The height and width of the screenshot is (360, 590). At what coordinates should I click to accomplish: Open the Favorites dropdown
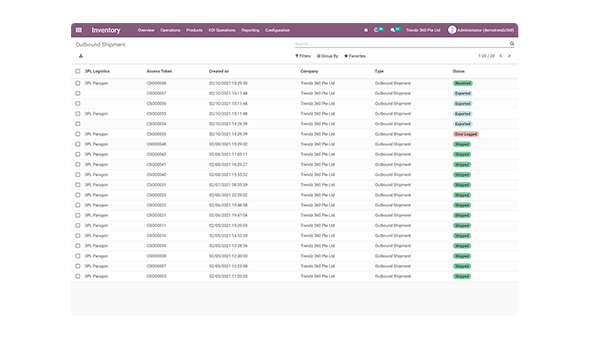[355, 56]
